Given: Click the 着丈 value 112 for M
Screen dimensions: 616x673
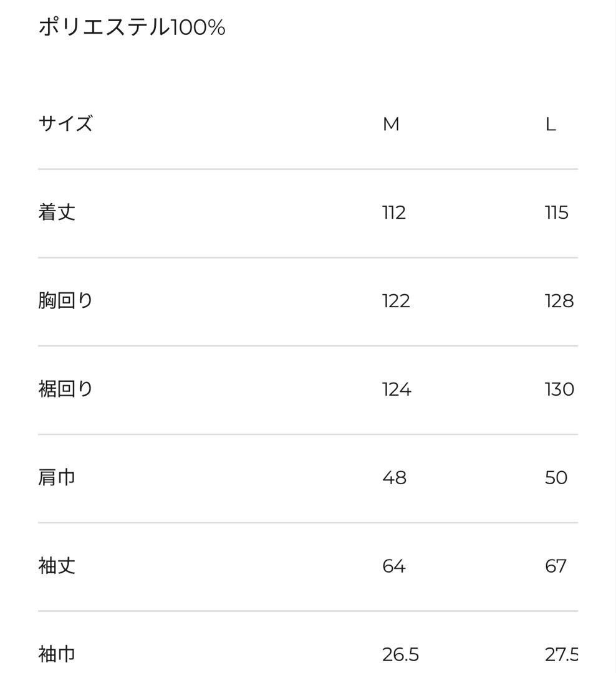Looking at the screenshot, I should 394,213.
